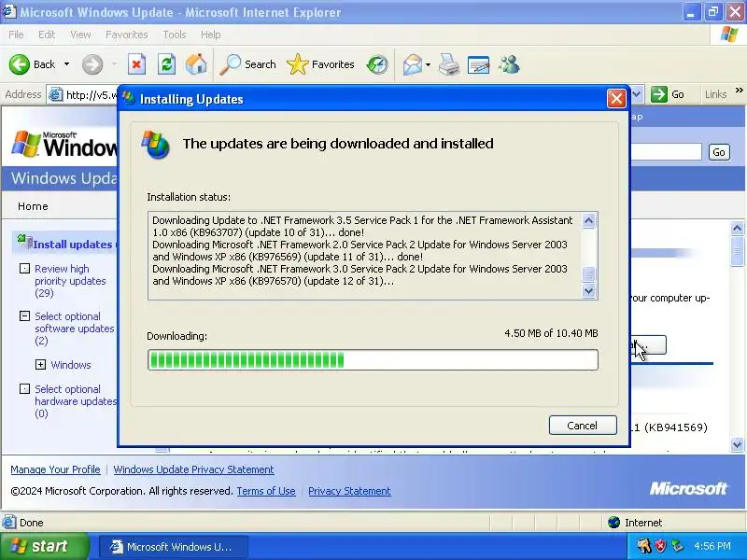Click the installation status scrollbar thumb

tap(588, 274)
